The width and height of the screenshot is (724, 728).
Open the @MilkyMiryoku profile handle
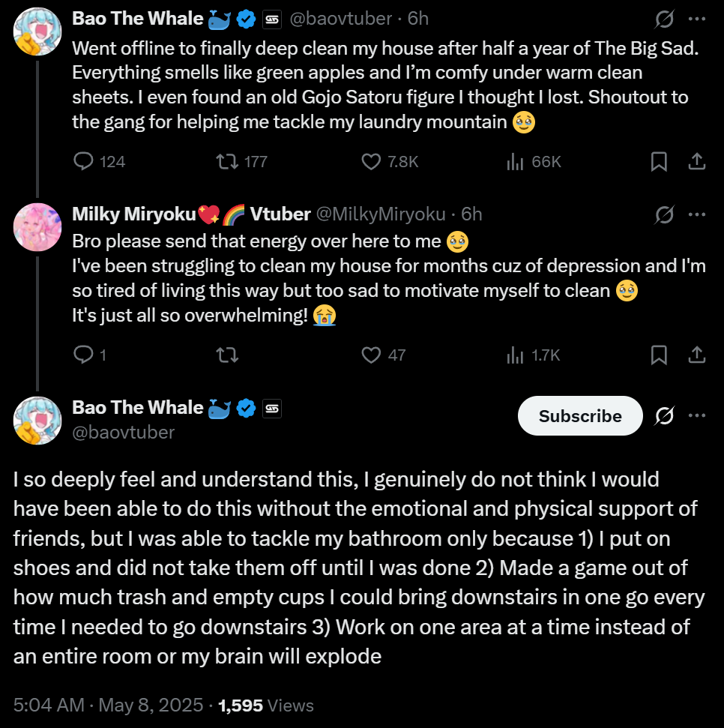point(381,214)
